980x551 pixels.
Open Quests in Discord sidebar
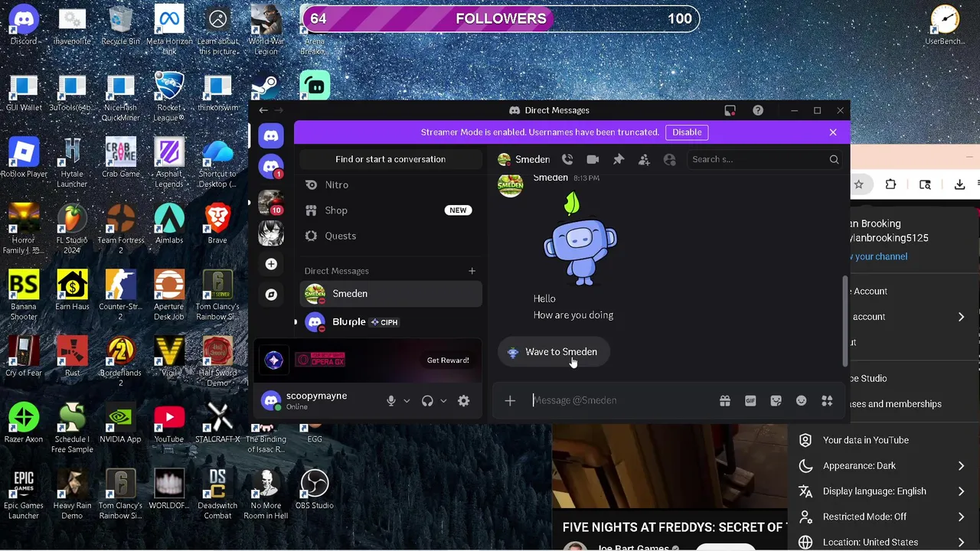coord(390,236)
